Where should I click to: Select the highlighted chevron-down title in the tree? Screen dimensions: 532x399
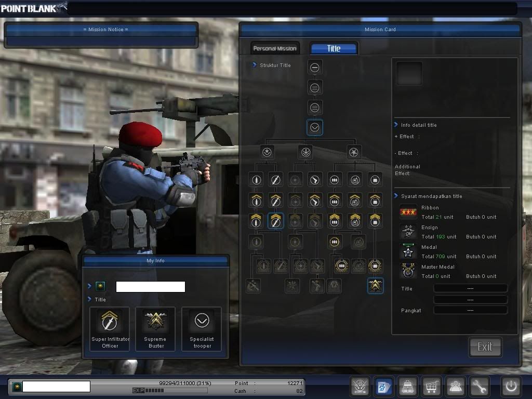click(x=314, y=128)
